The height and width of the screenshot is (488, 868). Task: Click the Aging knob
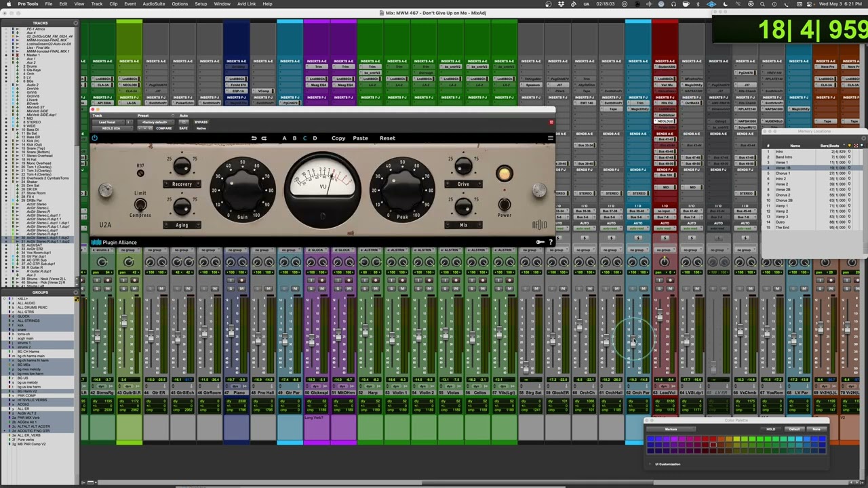coord(182,207)
